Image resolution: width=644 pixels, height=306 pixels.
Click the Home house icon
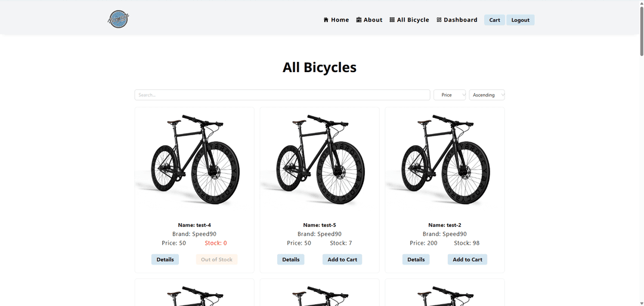pos(326,20)
